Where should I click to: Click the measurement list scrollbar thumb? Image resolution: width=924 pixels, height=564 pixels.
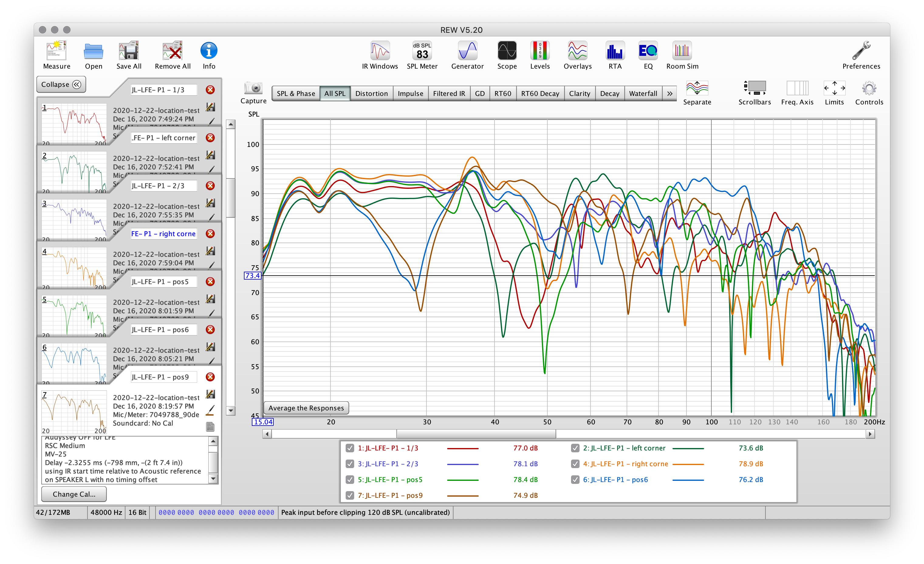click(x=231, y=198)
